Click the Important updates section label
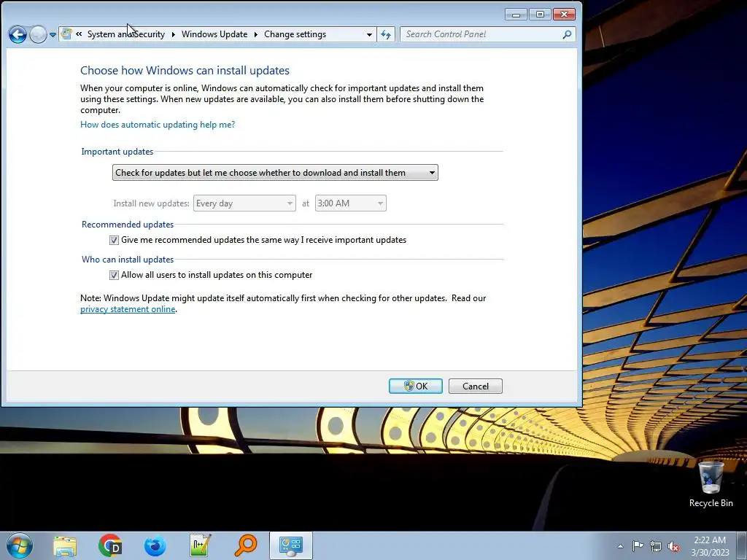 [117, 152]
